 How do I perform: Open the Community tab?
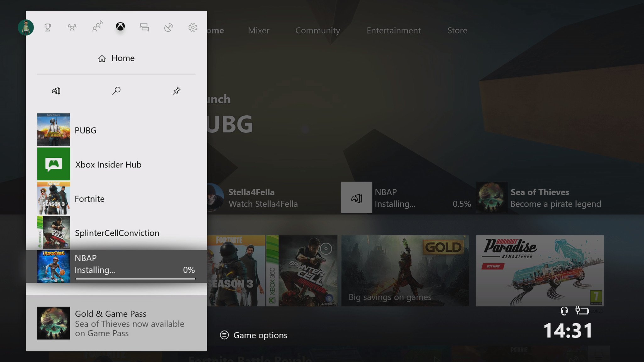(x=318, y=30)
